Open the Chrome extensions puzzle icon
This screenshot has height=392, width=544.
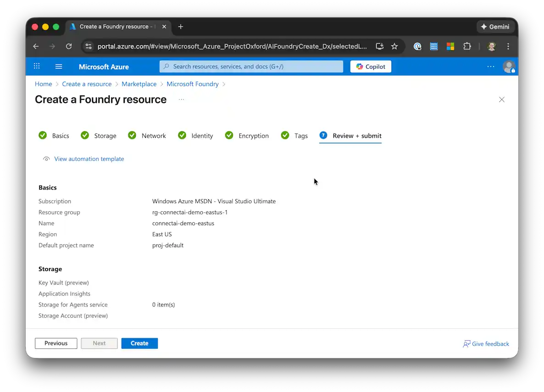click(x=467, y=46)
